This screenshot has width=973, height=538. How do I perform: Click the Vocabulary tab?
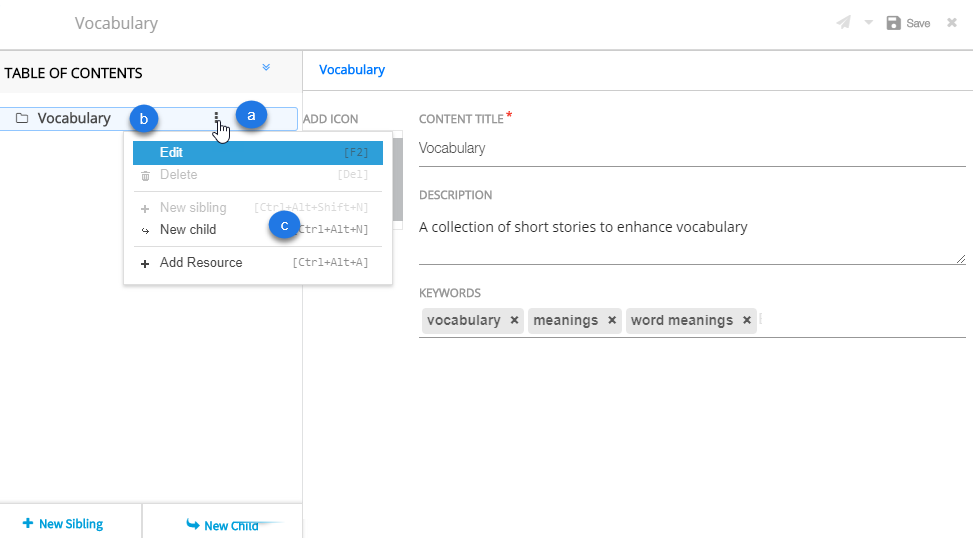[351, 70]
